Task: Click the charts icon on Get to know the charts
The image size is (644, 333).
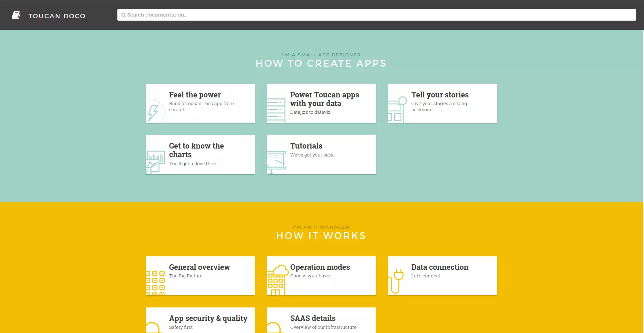Action: point(155,162)
